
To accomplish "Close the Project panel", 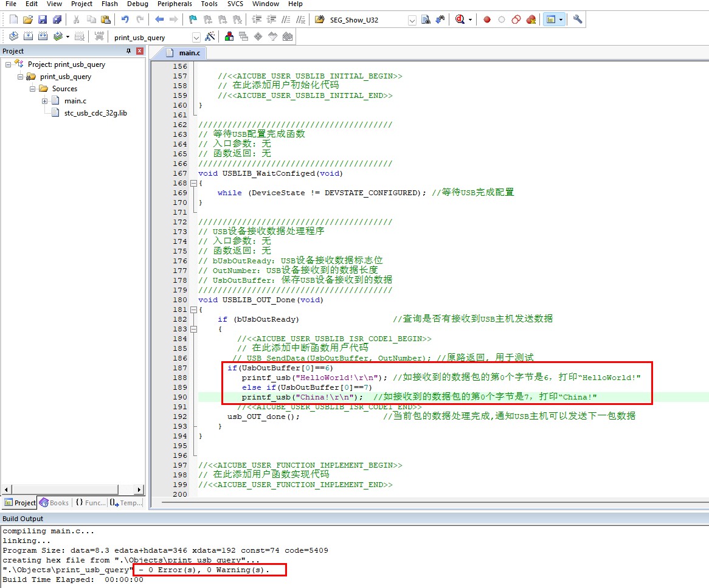I will coord(140,51).
